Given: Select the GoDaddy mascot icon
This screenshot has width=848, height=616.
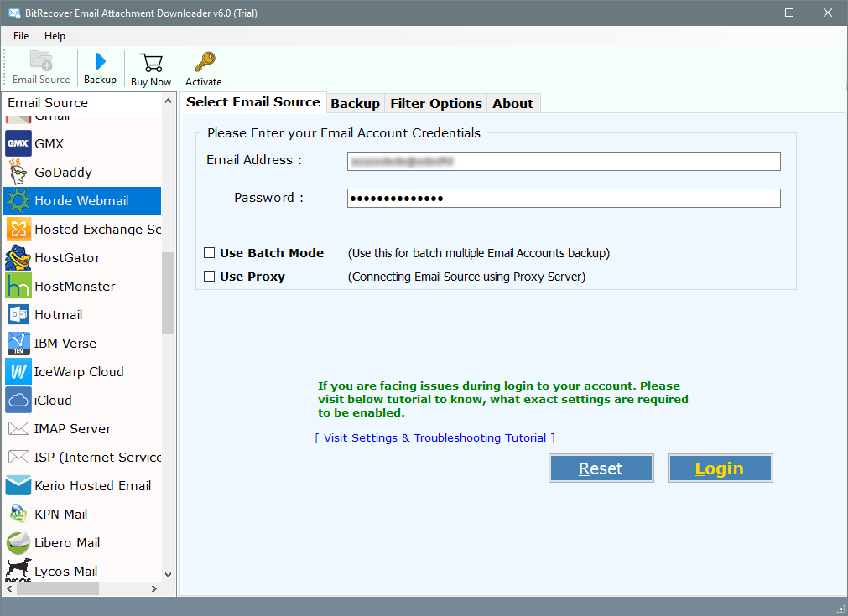Looking at the screenshot, I should (x=18, y=172).
